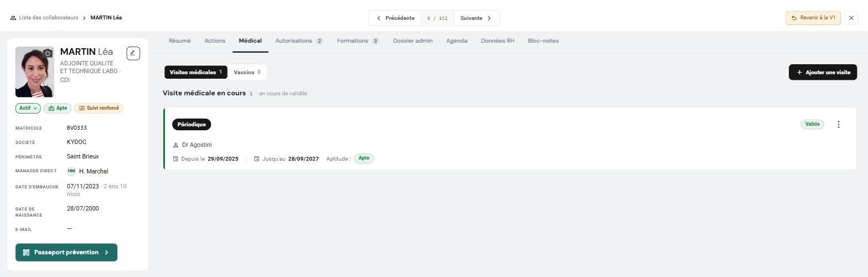This screenshot has width=868, height=277.
Task: Click Revenir à la V1 button
Action: tap(813, 18)
